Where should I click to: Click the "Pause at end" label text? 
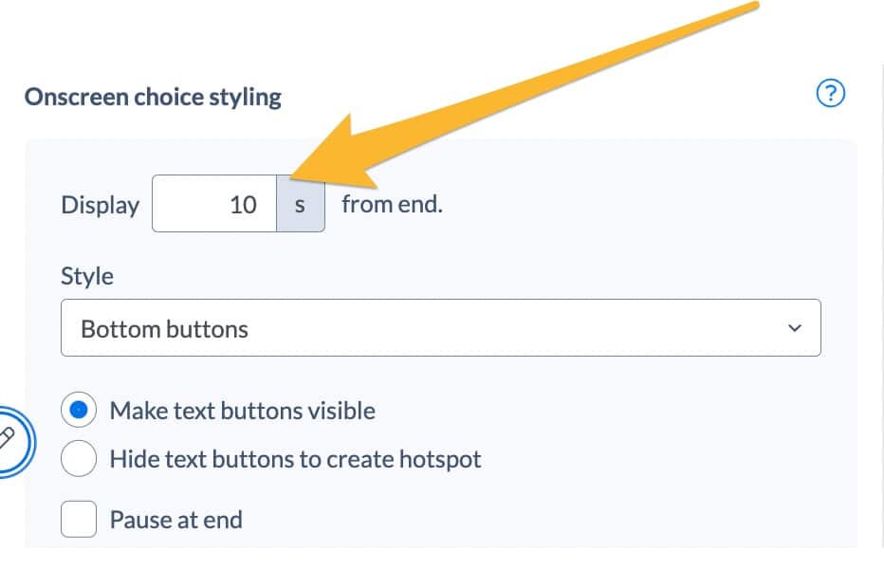175,520
